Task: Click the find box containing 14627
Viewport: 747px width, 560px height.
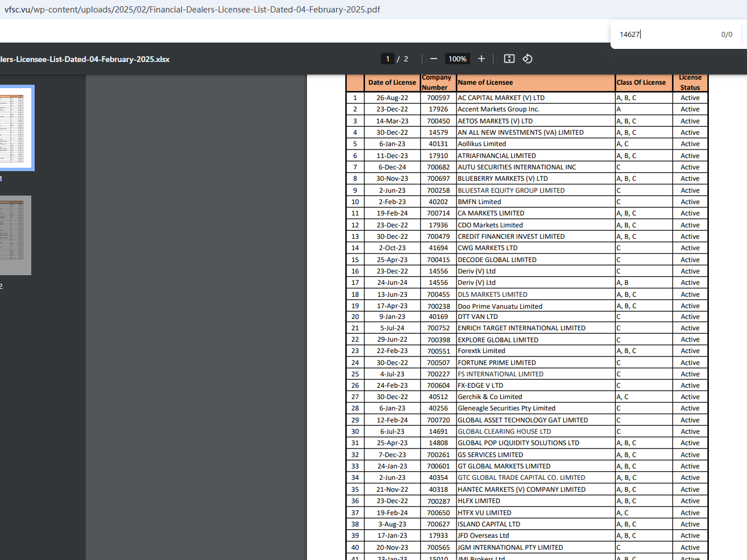Action: point(665,34)
